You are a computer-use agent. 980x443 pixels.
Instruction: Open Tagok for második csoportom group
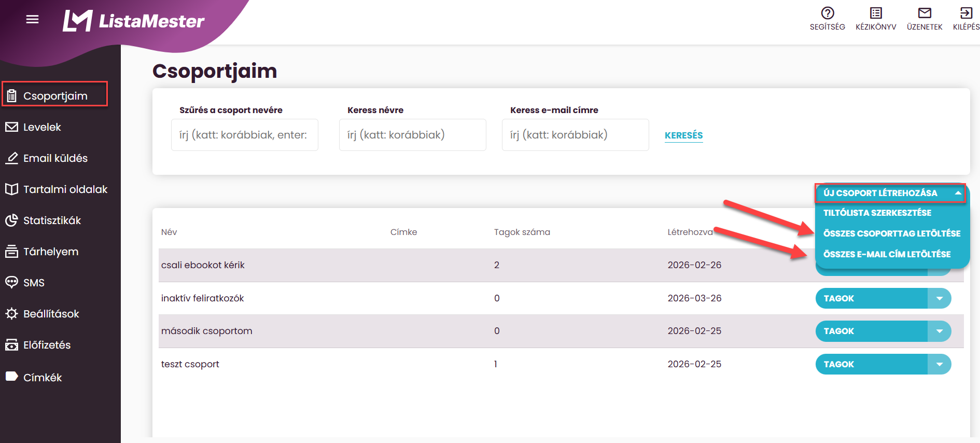click(872, 331)
